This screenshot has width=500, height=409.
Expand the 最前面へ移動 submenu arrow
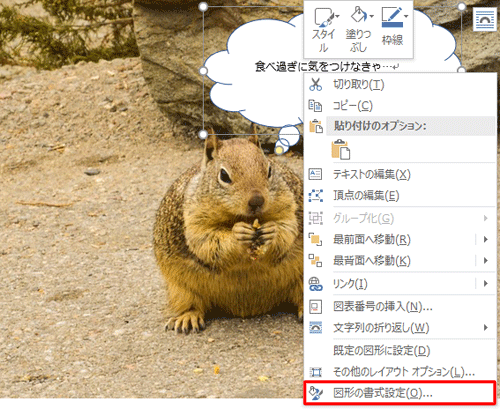486,239
